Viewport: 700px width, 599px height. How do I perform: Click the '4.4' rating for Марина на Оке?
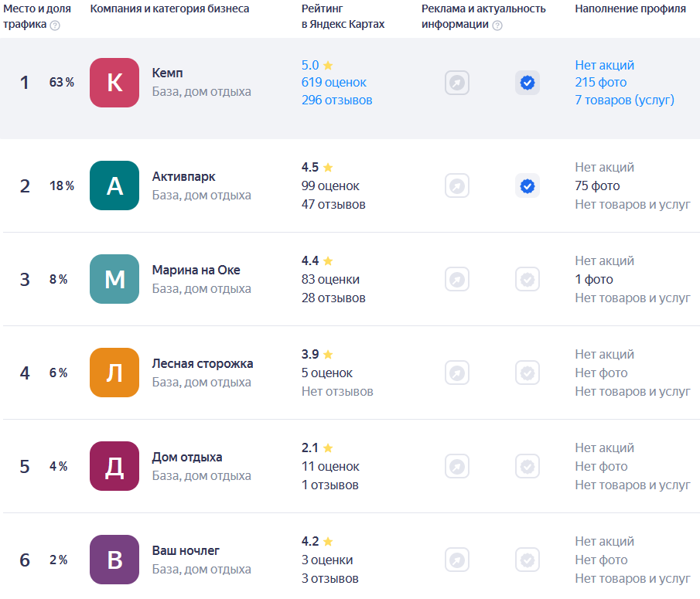tap(310, 260)
